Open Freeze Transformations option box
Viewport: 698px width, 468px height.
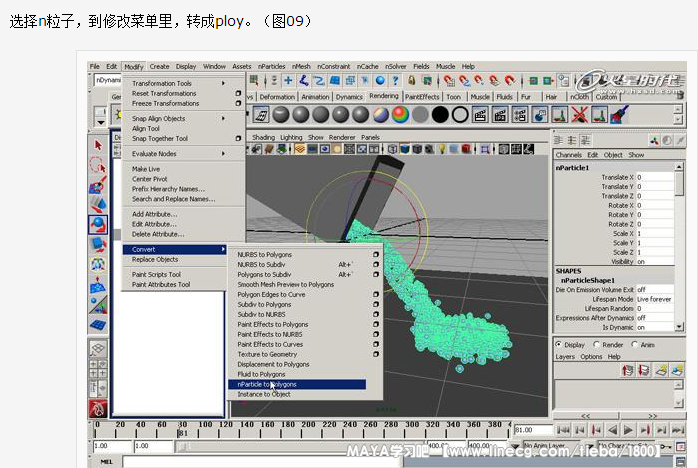pyautogui.click(x=238, y=103)
